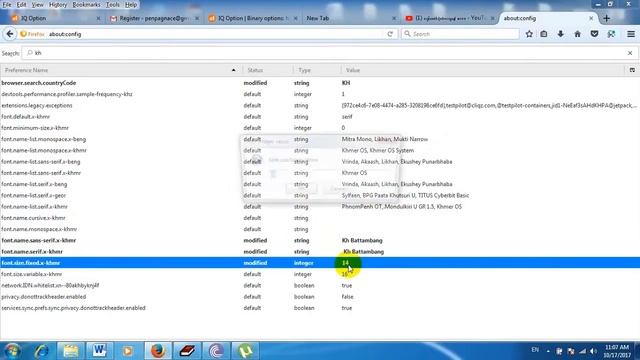Screen dimensions: 640x360
Task: Select font.name-list.serif.x-geor row
Action: [320, 196]
